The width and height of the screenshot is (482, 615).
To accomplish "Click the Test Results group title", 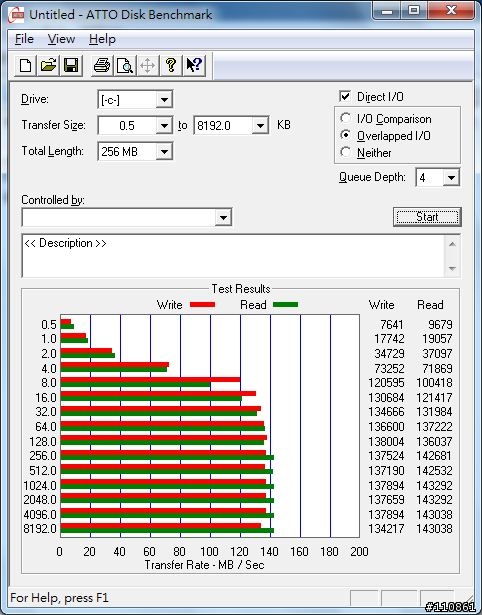I will [241, 289].
